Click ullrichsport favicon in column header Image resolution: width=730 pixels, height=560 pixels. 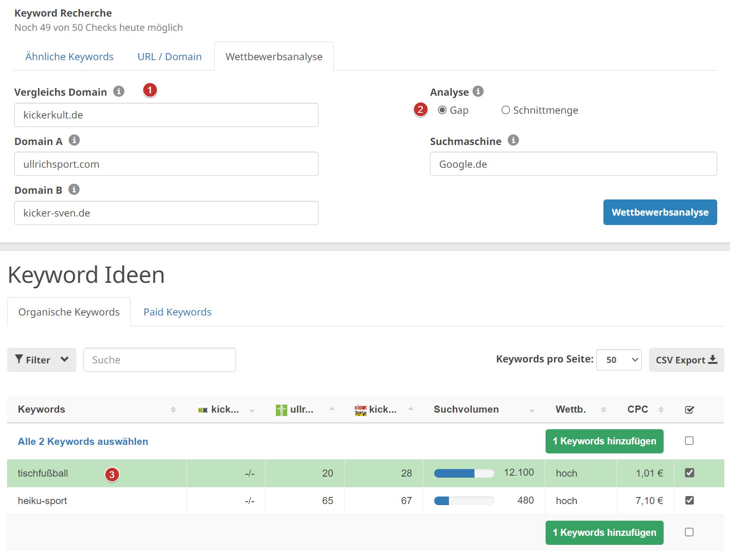point(282,410)
